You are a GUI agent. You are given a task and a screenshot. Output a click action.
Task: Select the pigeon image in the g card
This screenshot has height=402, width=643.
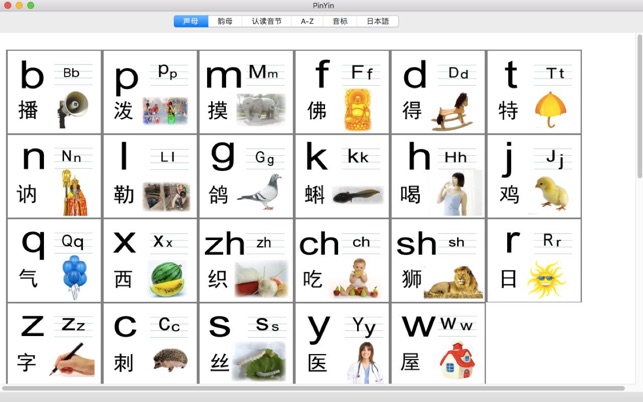coord(260,192)
